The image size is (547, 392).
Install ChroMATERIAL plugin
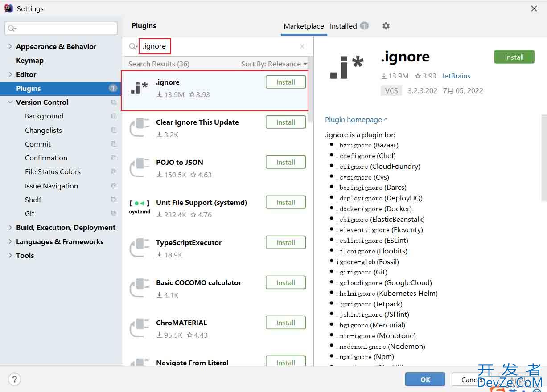(286, 323)
